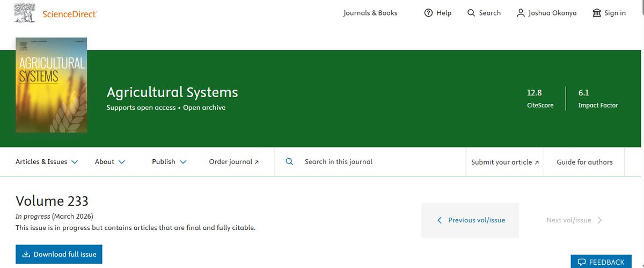Click In progress (March 2026) text

coord(54,217)
